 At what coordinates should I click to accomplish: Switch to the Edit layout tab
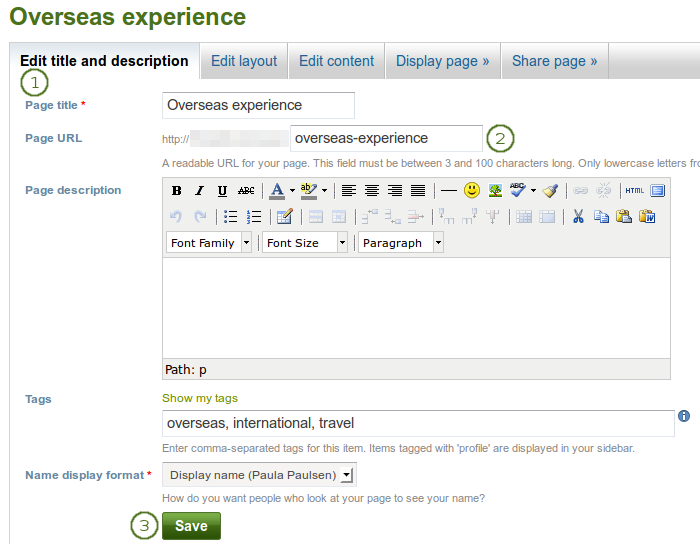[x=244, y=61]
